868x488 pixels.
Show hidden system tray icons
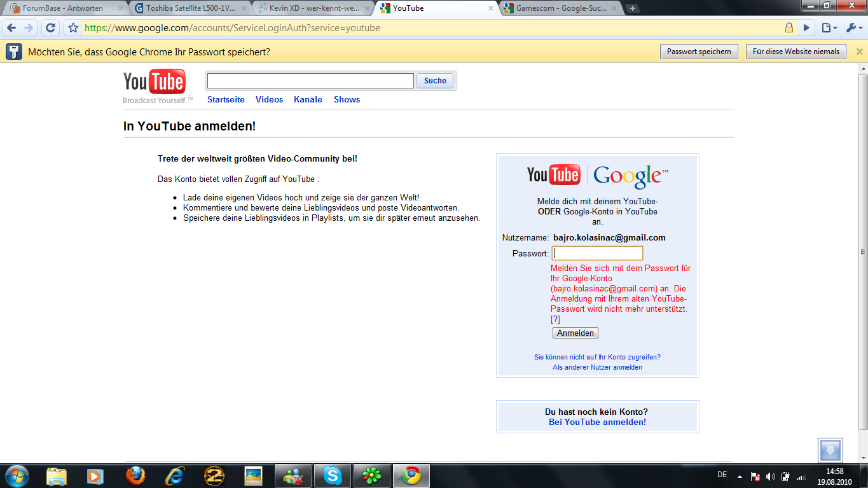click(740, 476)
